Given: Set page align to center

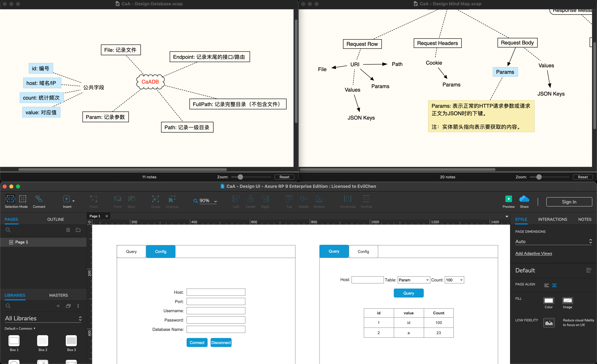Looking at the screenshot, I should 554,285.
